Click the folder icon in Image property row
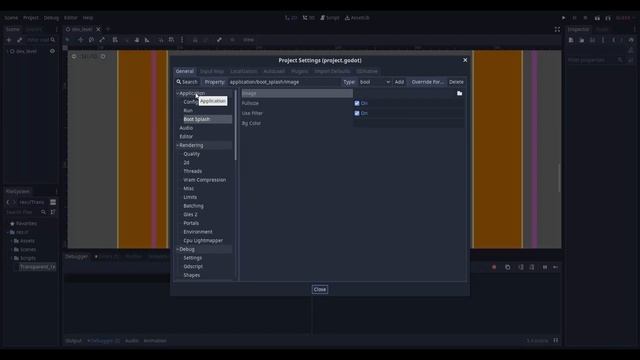Screen dimensions: 640x360 (460, 93)
